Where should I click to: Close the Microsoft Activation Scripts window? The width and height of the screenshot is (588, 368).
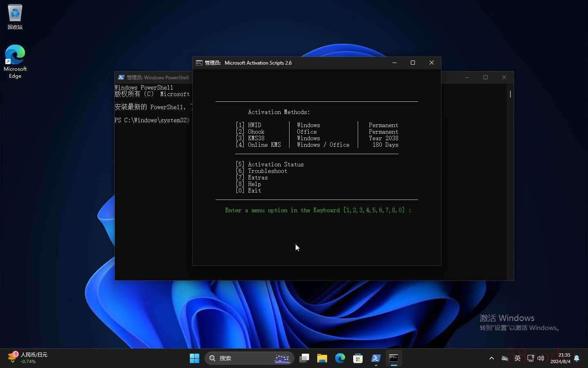pyautogui.click(x=432, y=63)
